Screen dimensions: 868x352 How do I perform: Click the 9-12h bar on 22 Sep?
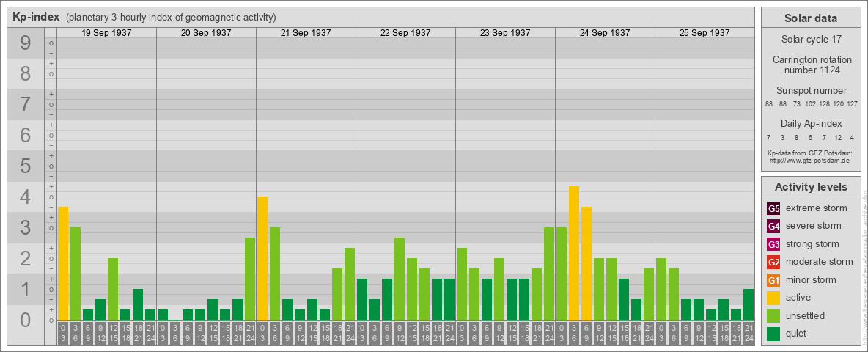399,279
